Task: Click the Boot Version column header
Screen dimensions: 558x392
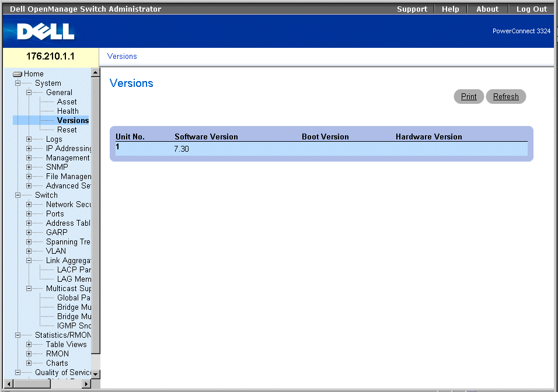Action: pos(325,136)
